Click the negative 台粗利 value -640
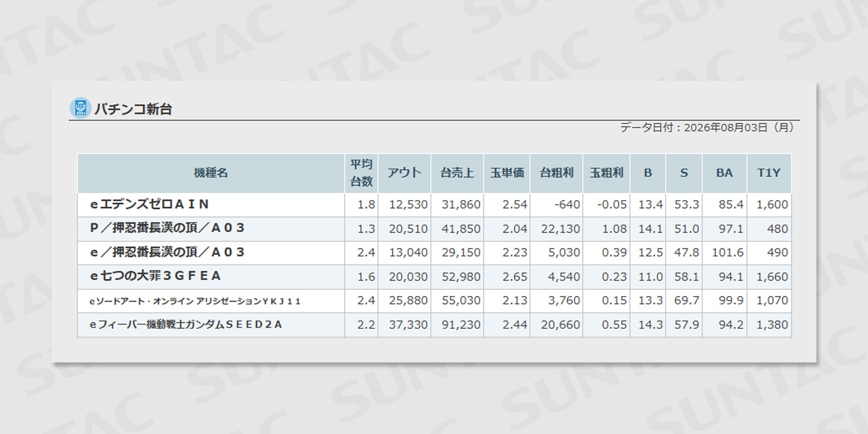Screen dimensions: 868x434 point(567,205)
